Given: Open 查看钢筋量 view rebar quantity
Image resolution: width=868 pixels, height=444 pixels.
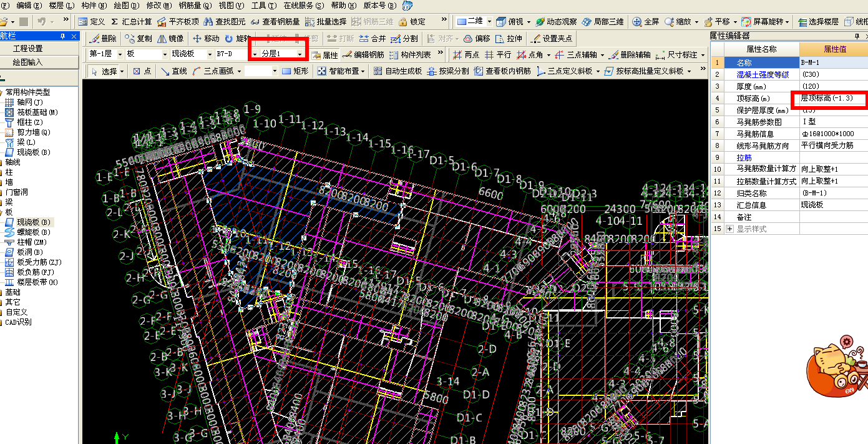Looking at the screenshot, I should 275,21.
